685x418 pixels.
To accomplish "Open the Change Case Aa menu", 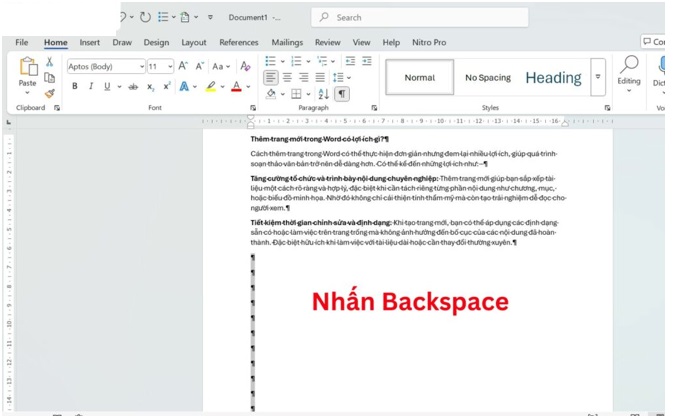I will [x=221, y=66].
